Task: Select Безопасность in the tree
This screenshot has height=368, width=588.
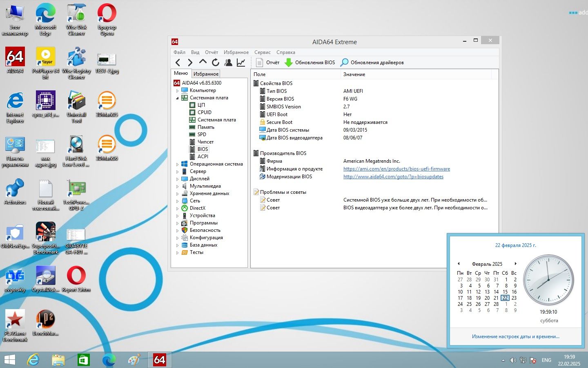Action: pos(205,230)
